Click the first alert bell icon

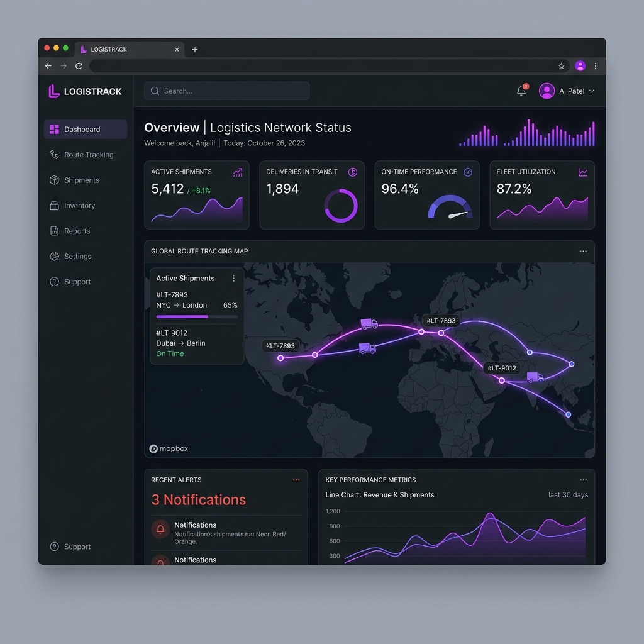(x=160, y=530)
